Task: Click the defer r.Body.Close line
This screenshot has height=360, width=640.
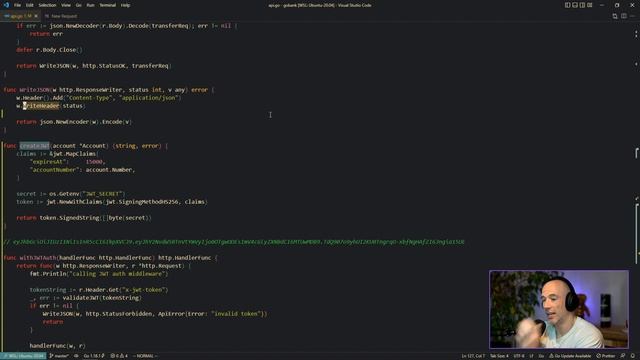Action: point(49,50)
